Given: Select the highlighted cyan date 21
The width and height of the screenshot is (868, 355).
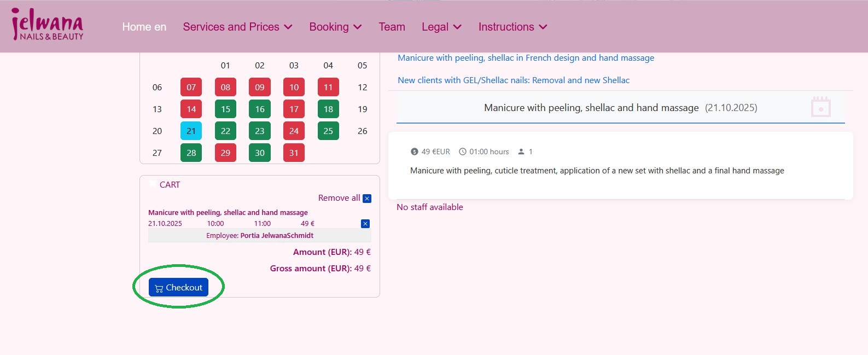Looking at the screenshot, I should pos(191,131).
